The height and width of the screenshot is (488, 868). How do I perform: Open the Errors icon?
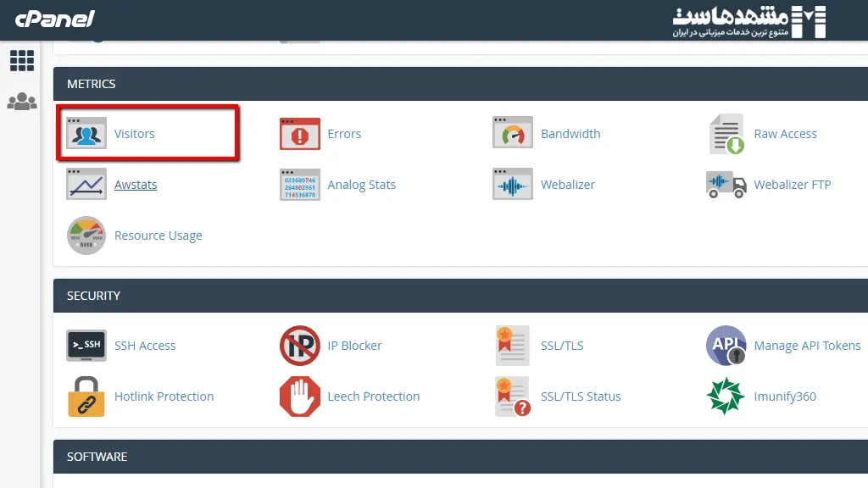click(300, 134)
